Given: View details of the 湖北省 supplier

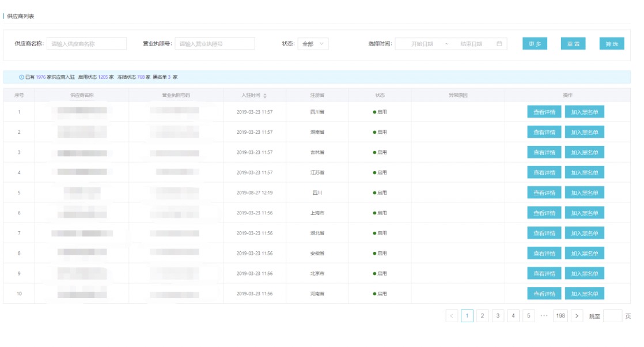Looking at the screenshot, I should [x=544, y=233].
